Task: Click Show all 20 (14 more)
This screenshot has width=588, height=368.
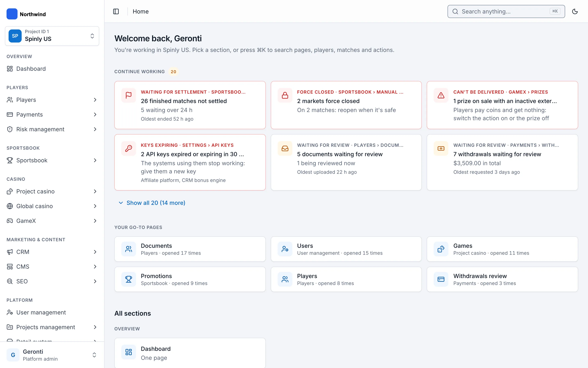Action: (152, 203)
